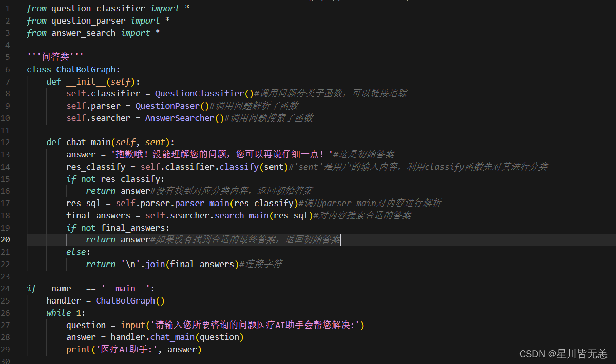
Task: Click line number 12 in the gutter
Action: pyautogui.click(x=7, y=142)
